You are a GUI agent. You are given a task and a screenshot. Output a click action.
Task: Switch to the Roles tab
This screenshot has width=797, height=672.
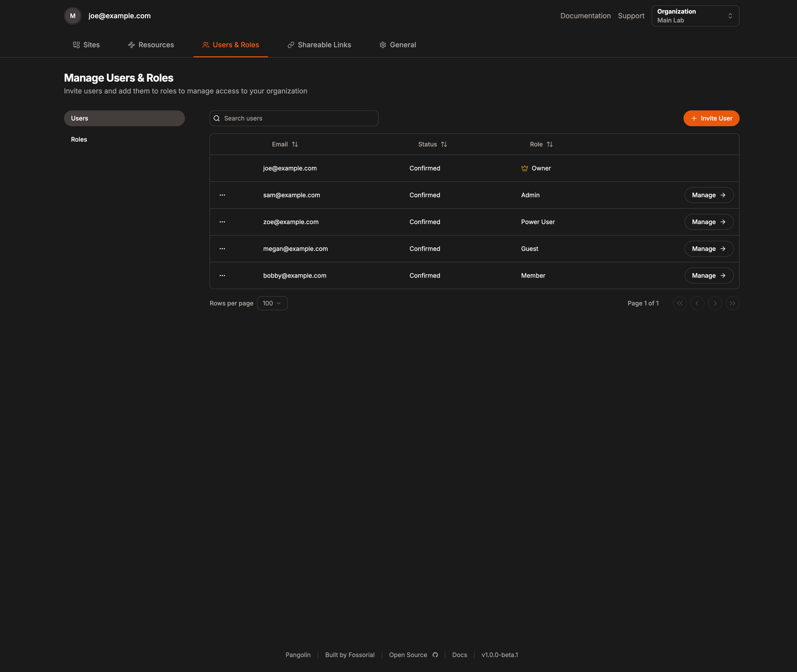coord(79,139)
